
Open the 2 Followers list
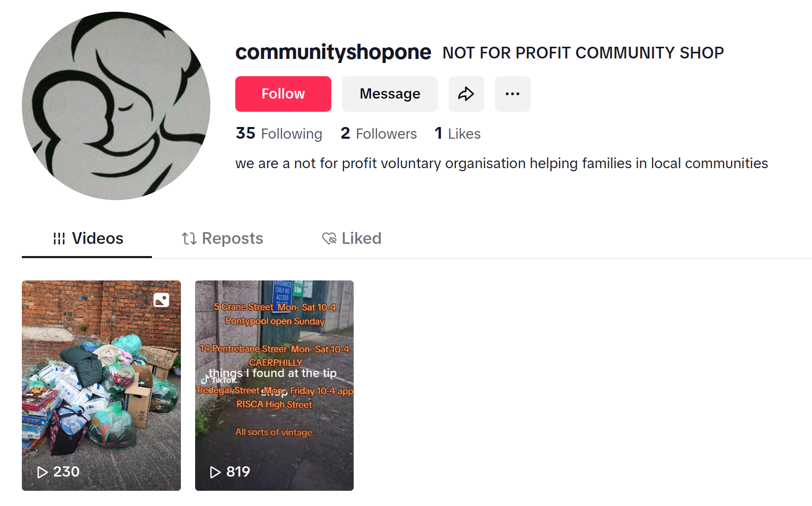point(379,134)
